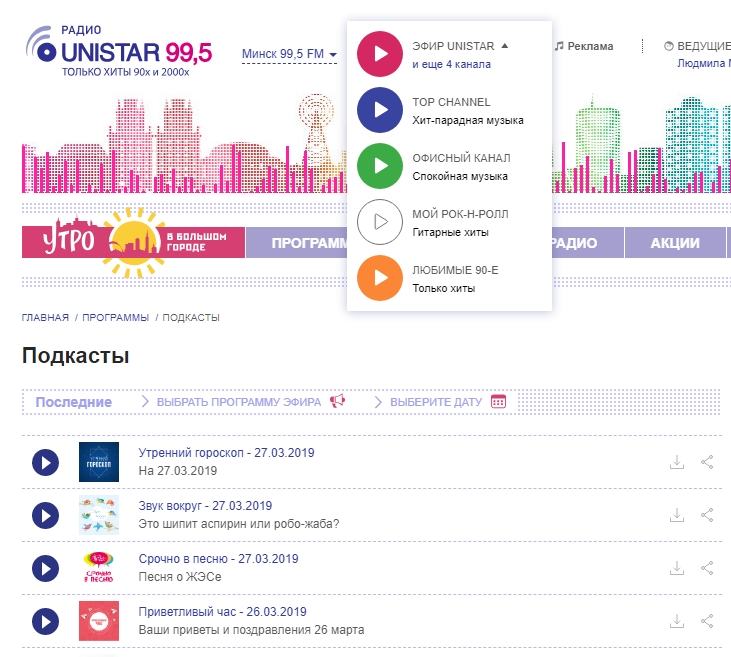The height and width of the screenshot is (657, 731).
Task: Click the Radio Unistar 99,5 logo
Action: click(120, 51)
